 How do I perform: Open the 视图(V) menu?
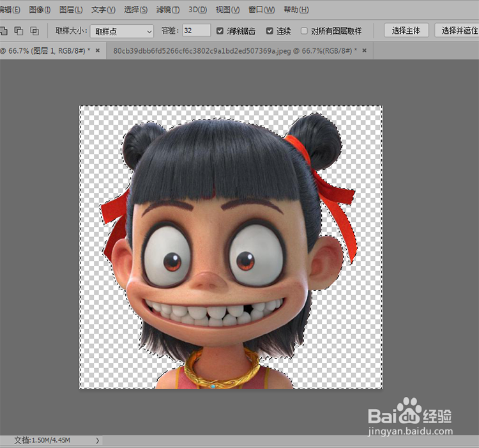tap(227, 10)
